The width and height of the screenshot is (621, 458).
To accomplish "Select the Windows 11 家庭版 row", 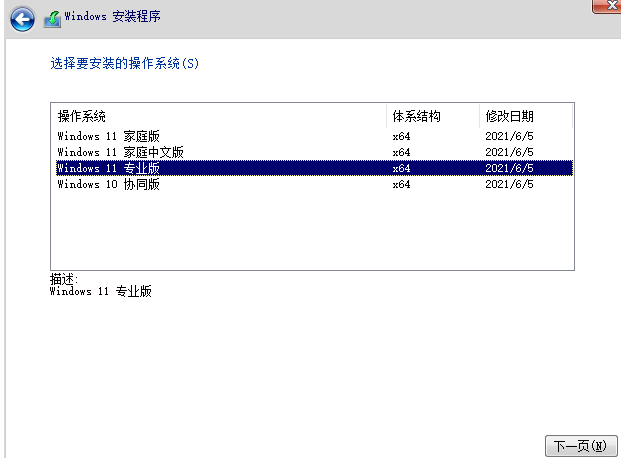I will 314,136.
